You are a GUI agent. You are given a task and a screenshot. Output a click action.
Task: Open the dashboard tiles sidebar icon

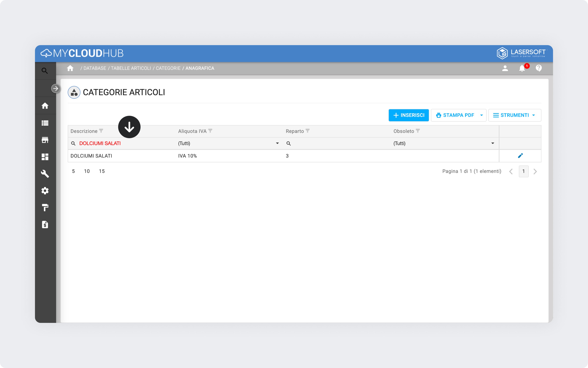click(45, 157)
